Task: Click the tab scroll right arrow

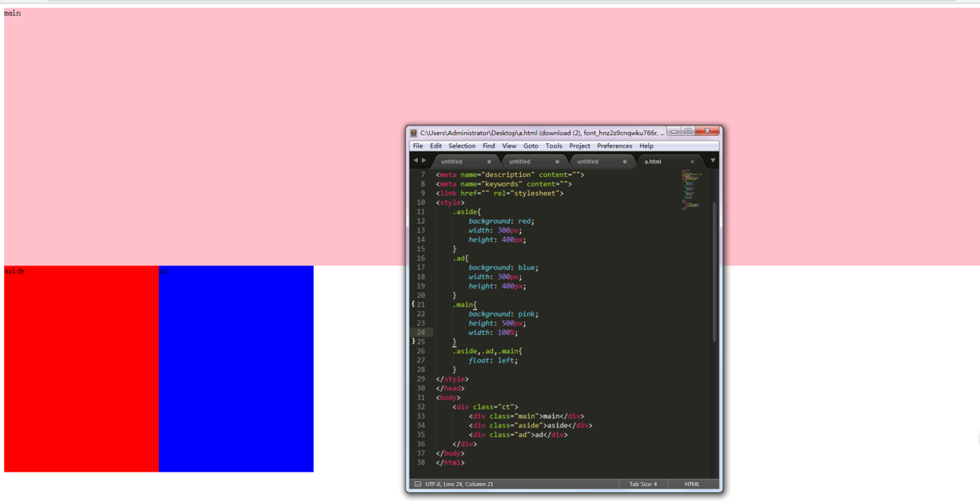Action: coord(424,161)
